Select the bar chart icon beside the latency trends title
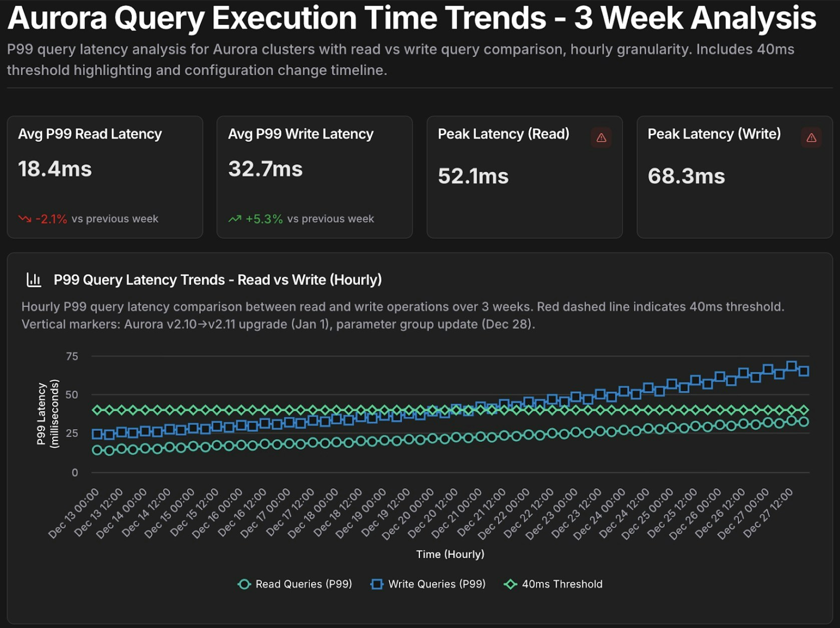The height and width of the screenshot is (628, 840). click(35, 280)
